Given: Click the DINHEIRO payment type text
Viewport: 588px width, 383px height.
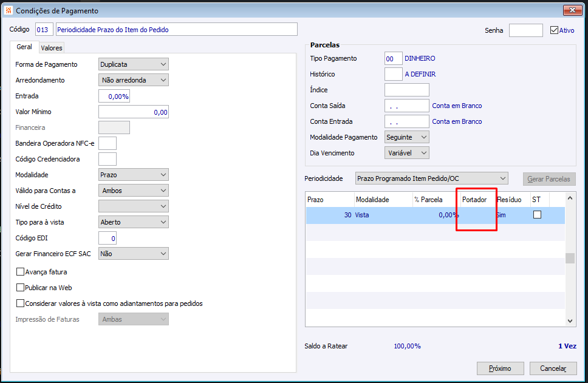Looking at the screenshot, I should coord(420,58).
